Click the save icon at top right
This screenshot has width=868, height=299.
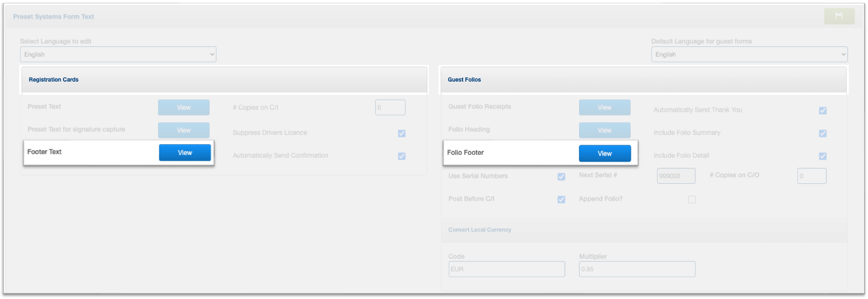tap(839, 17)
